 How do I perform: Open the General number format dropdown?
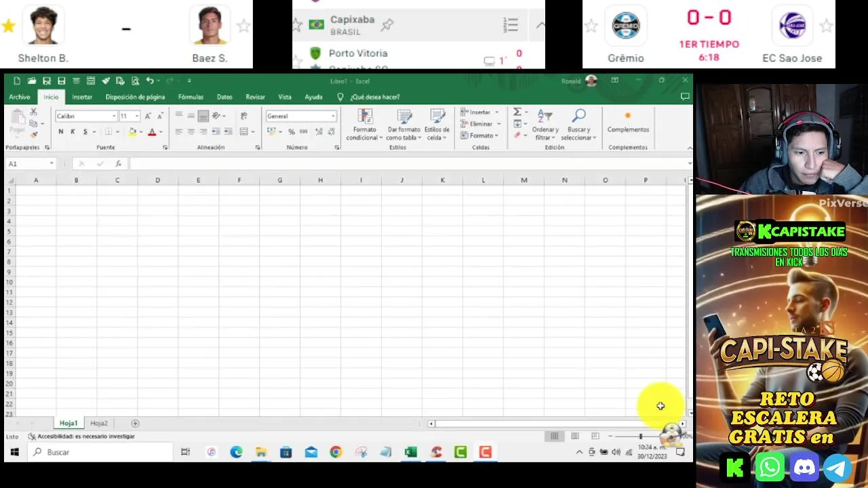(x=333, y=116)
